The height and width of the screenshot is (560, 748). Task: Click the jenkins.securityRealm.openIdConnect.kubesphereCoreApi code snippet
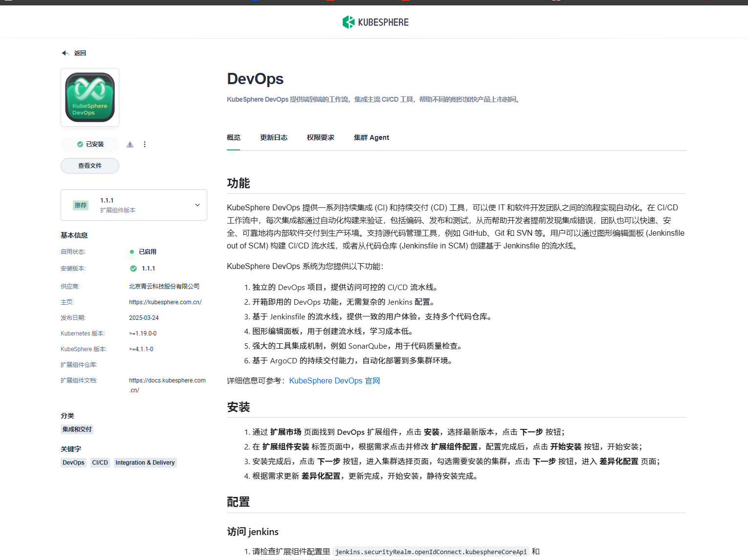click(431, 552)
